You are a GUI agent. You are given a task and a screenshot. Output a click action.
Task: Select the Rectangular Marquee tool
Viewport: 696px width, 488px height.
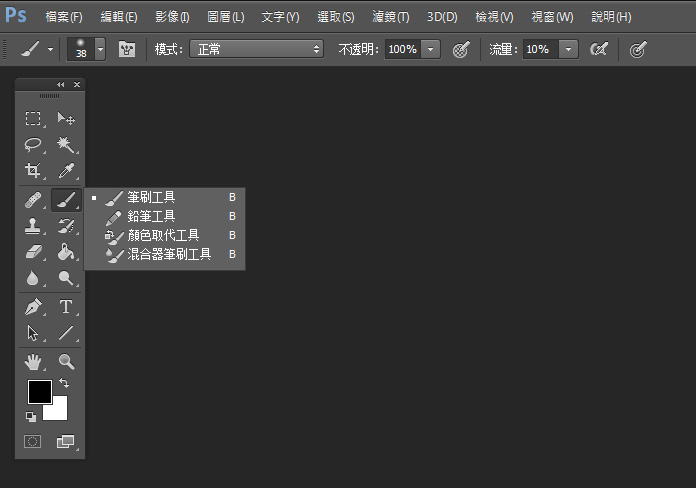[x=34, y=119]
